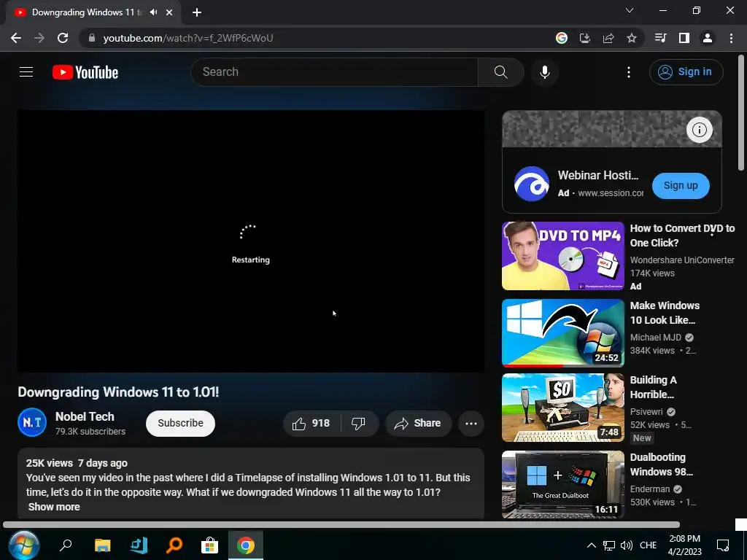Click Chrome icon in taskbar
Screen dimensions: 747x560
[246, 545]
